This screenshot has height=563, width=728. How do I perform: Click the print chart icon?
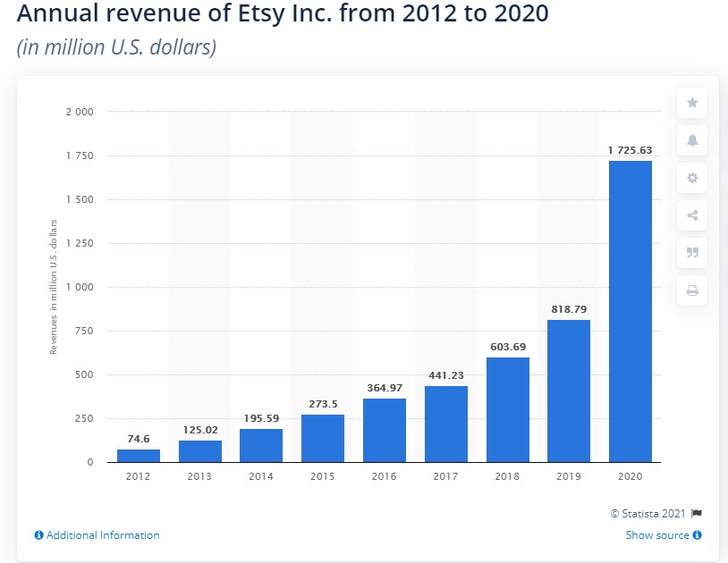(x=692, y=290)
